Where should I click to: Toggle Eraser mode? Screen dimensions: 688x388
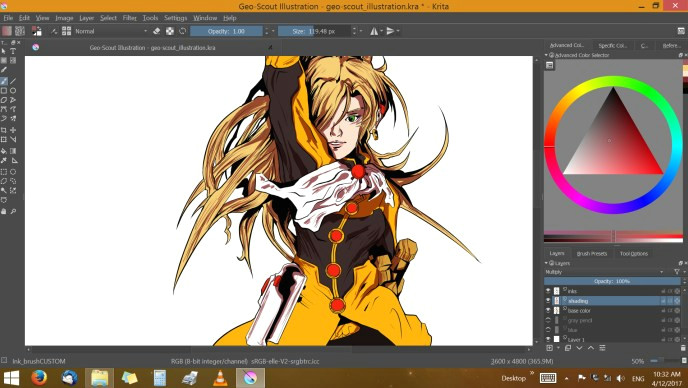[157, 31]
